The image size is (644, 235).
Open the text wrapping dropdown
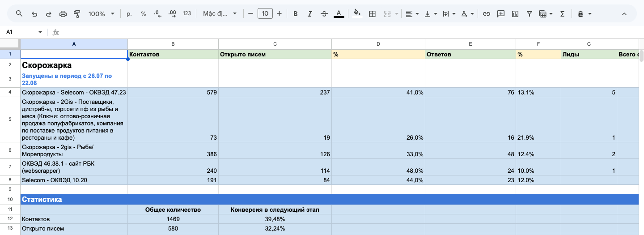(449, 14)
